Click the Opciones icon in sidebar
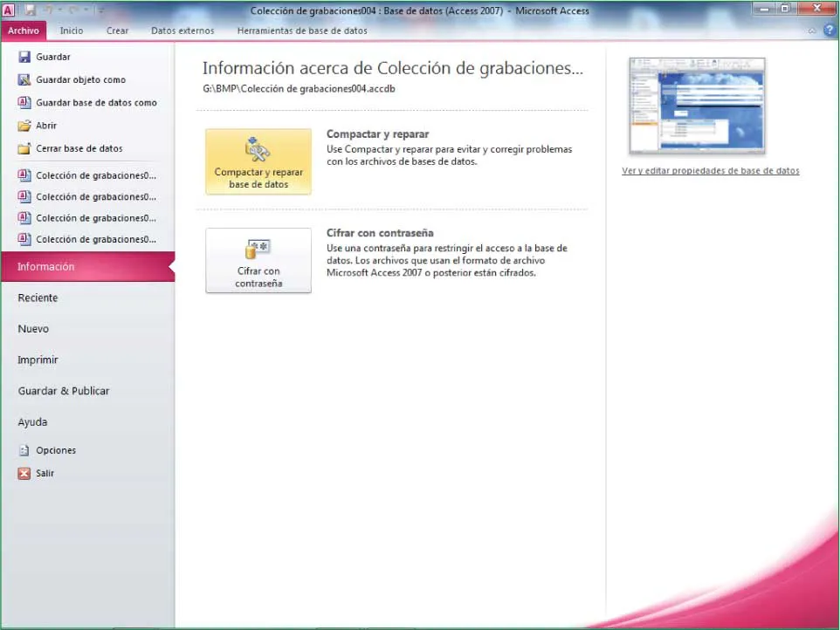Screen dimensions: 840x630 (x=24, y=450)
